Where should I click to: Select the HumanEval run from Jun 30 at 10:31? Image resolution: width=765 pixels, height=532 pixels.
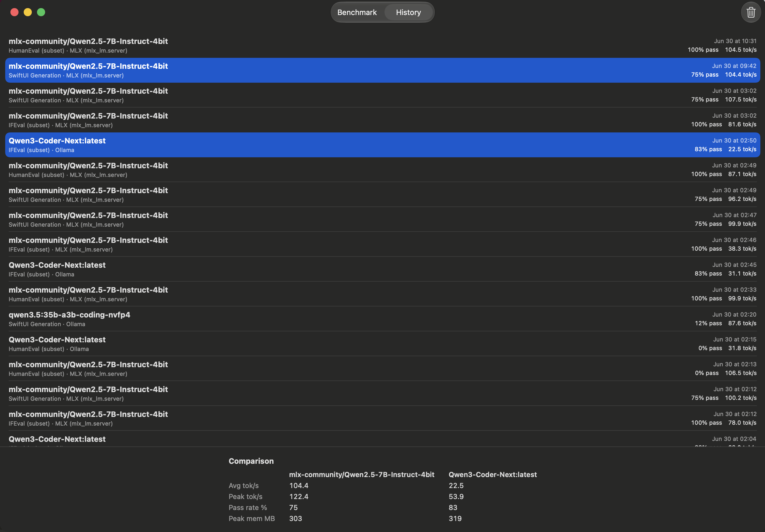[x=382, y=46]
